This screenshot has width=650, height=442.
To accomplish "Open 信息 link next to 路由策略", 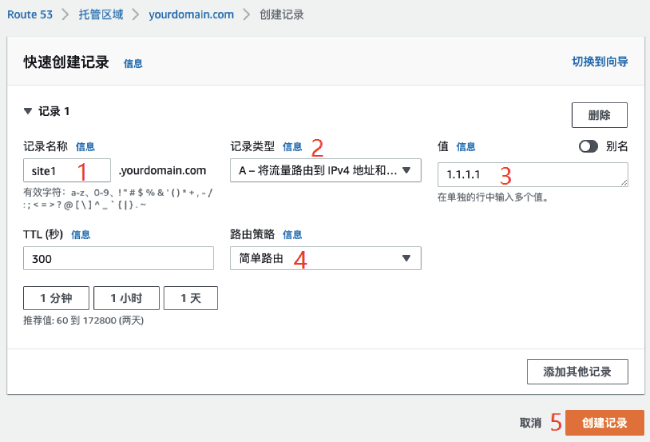I will coord(292,235).
